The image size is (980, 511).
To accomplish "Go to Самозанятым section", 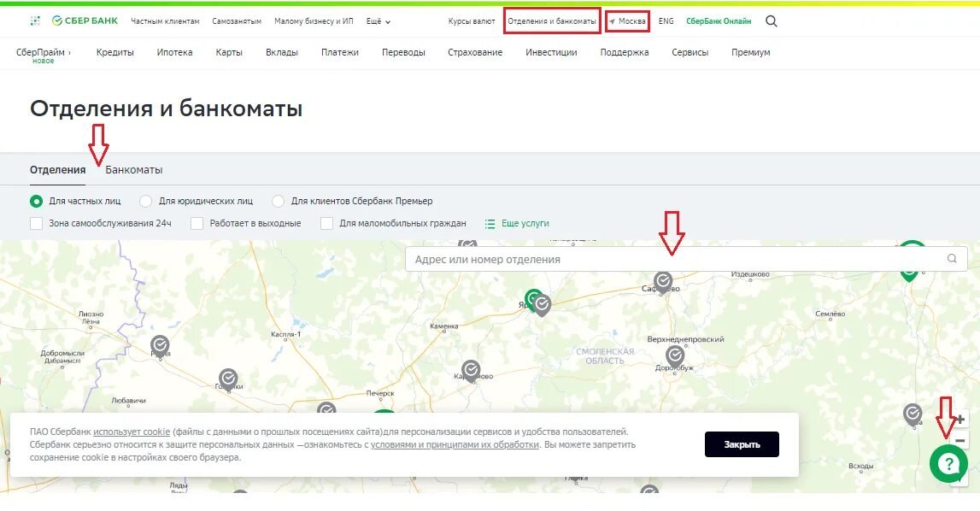I will click(x=237, y=21).
